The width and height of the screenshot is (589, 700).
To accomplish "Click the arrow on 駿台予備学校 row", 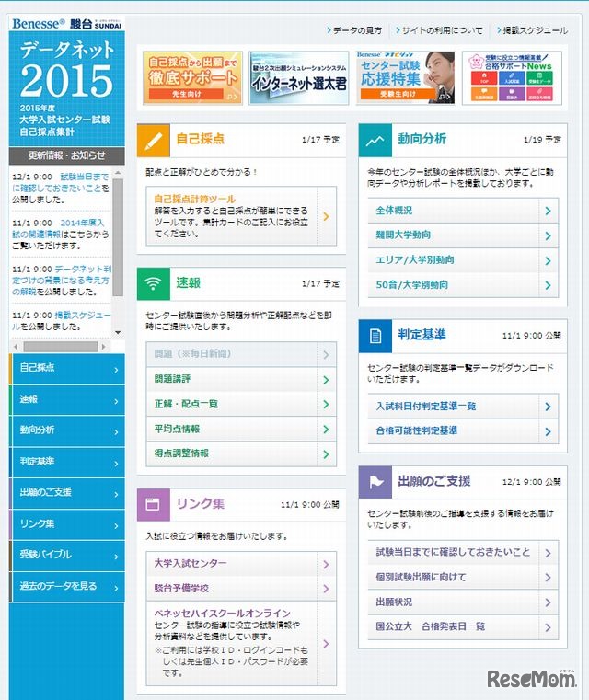I will (327, 589).
